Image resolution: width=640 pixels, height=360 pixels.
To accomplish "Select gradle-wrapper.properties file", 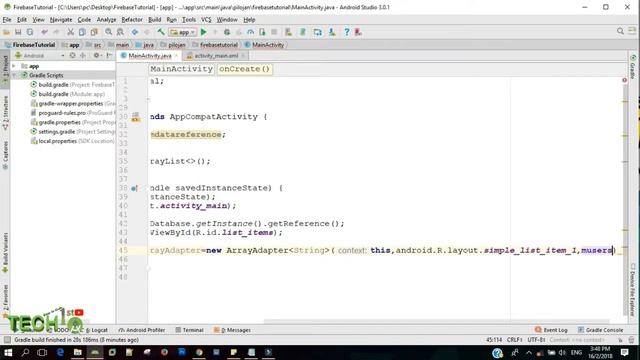I will coord(73,103).
